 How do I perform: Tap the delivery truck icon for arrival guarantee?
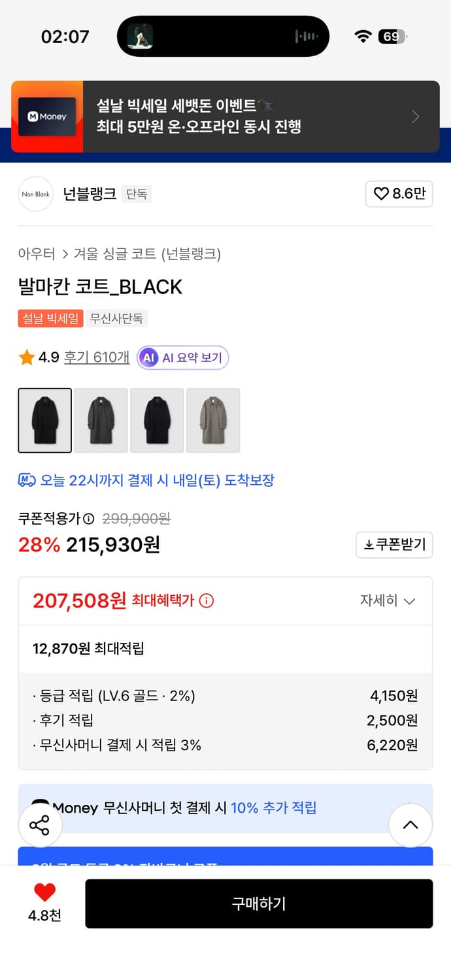(x=28, y=480)
